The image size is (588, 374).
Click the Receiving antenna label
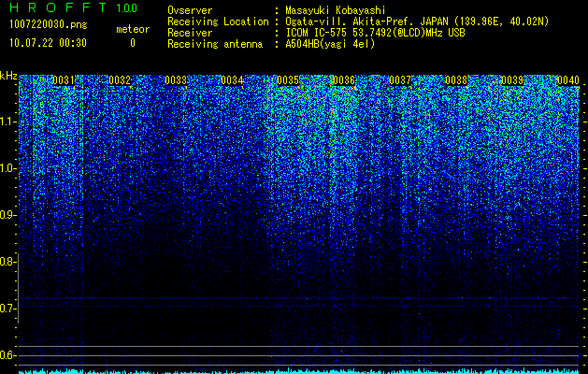coord(215,44)
